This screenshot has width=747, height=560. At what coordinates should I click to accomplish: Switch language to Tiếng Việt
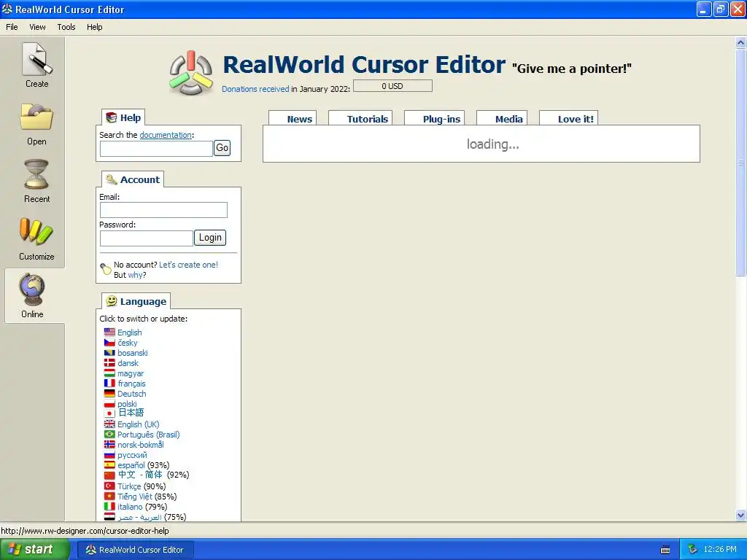(135, 496)
